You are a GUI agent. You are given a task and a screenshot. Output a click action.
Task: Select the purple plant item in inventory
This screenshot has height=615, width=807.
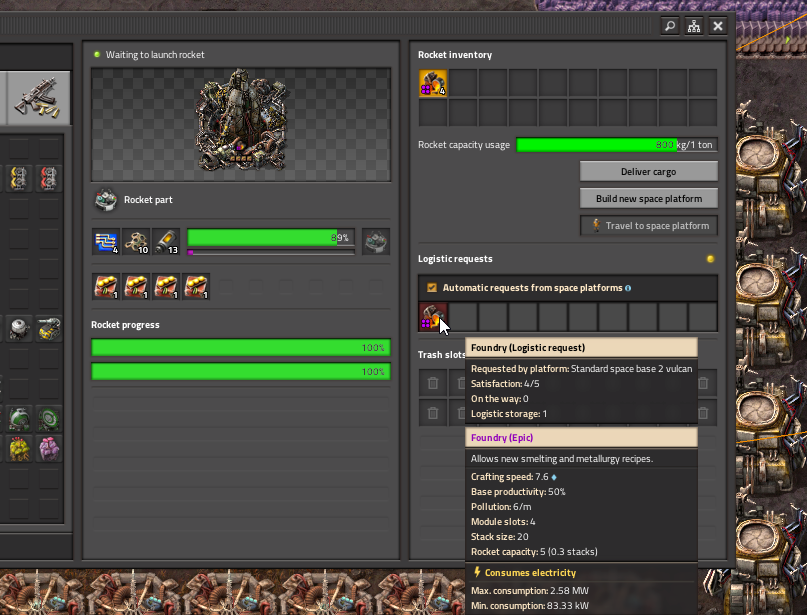pyautogui.click(x=49, y=449)
